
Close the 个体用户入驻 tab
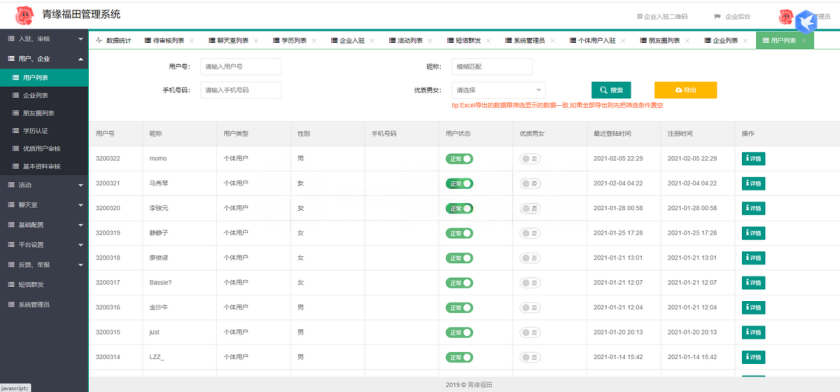click(x=623, y=41)
